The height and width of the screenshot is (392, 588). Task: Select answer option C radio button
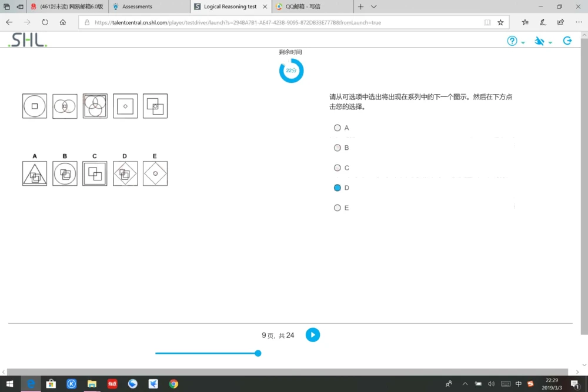[338, 167]
